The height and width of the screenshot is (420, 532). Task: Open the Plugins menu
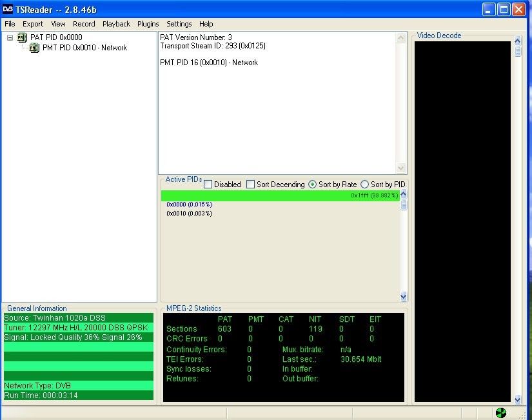[148, 24]
